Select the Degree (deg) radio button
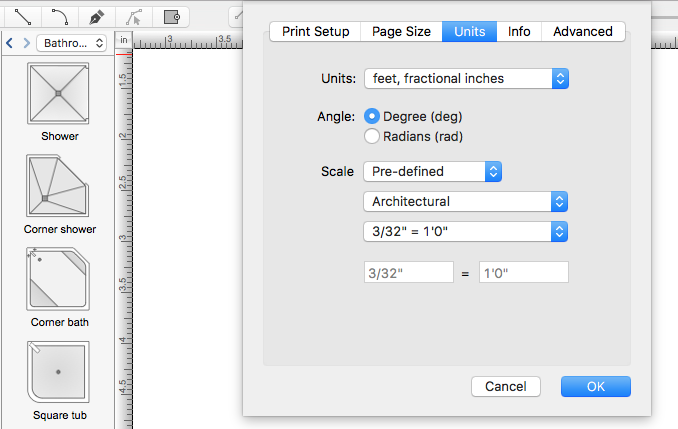 372,116
